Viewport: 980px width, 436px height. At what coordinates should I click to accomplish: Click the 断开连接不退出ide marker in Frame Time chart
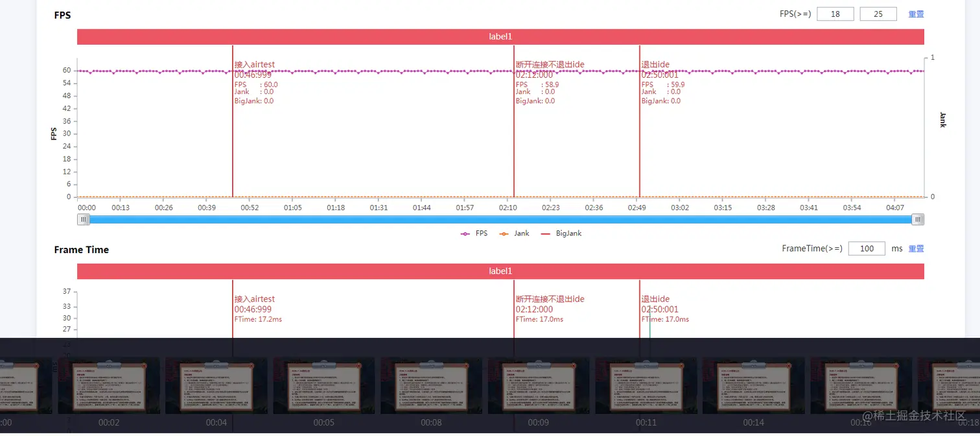[550, 299]
